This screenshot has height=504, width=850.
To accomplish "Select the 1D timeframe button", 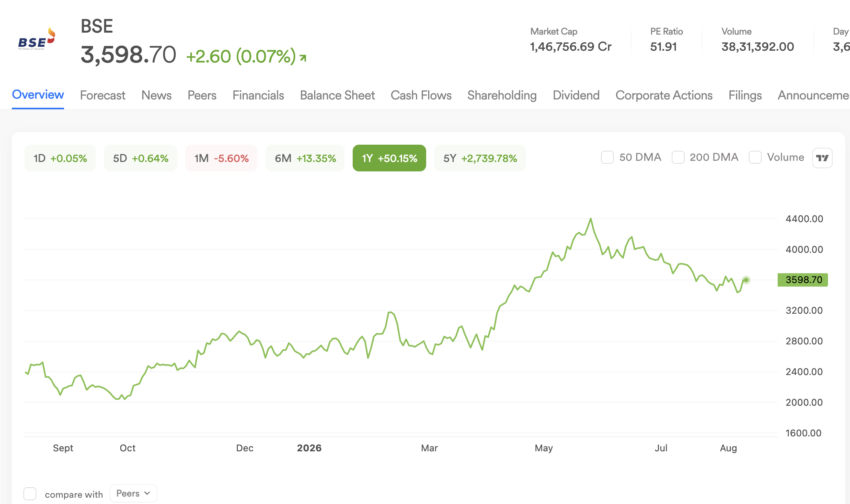I will click(60, 158).
